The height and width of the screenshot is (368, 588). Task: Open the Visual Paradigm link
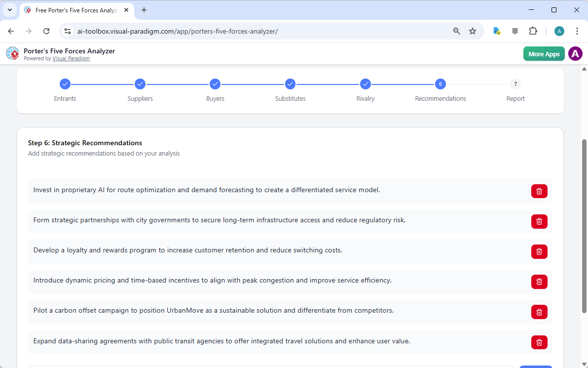coord(71,58)
